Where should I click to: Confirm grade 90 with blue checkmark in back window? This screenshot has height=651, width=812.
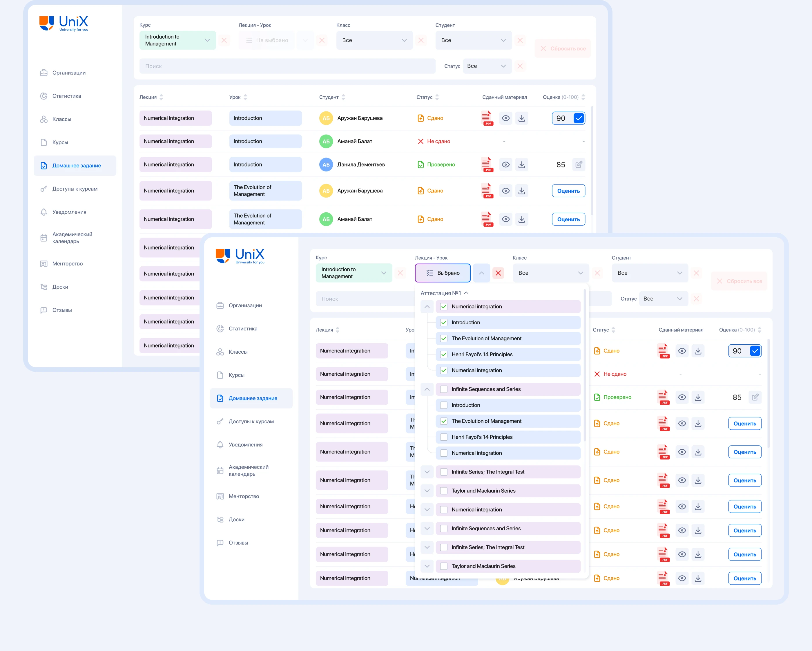point(579,118)
